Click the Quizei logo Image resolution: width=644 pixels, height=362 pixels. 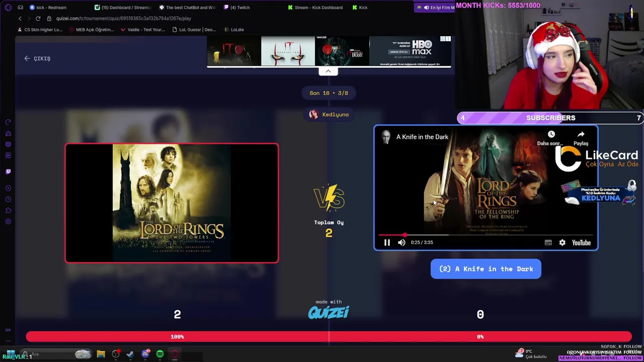click(x=329, y=313)
